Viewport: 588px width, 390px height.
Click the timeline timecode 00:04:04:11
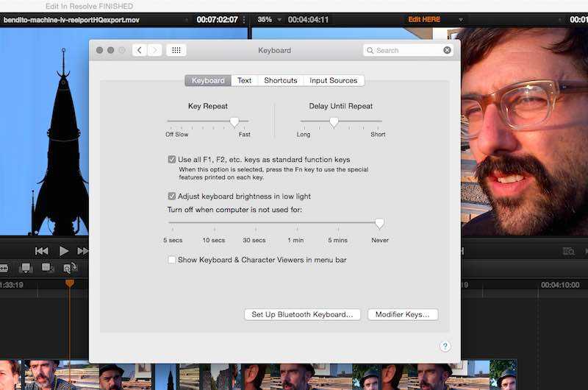pyautogui.click(x=308, y=20)
